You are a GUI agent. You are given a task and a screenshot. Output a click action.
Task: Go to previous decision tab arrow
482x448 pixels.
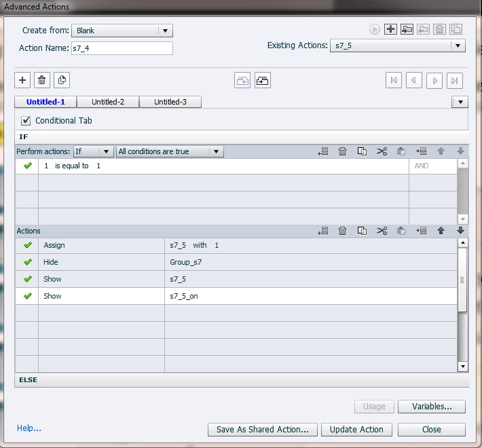coord(414,81)
